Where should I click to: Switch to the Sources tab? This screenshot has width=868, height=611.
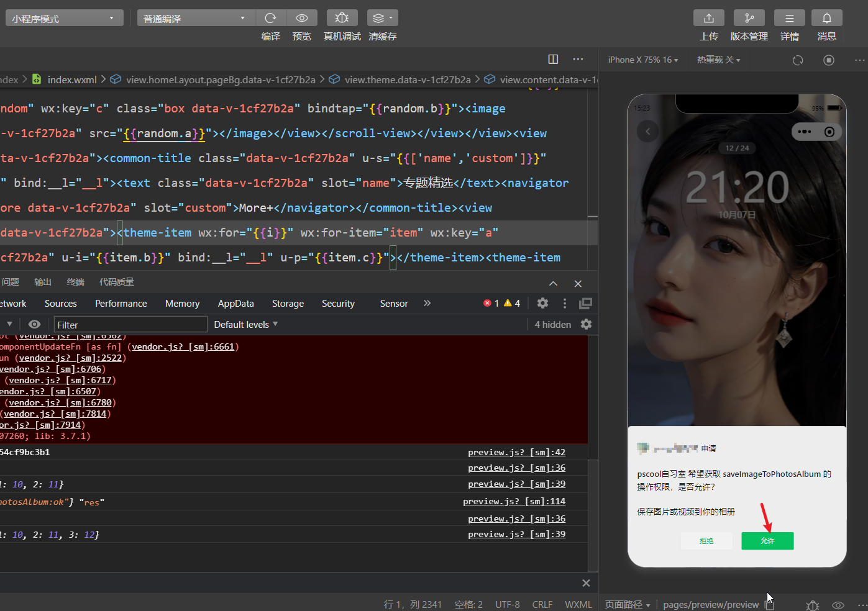(61, 304)
